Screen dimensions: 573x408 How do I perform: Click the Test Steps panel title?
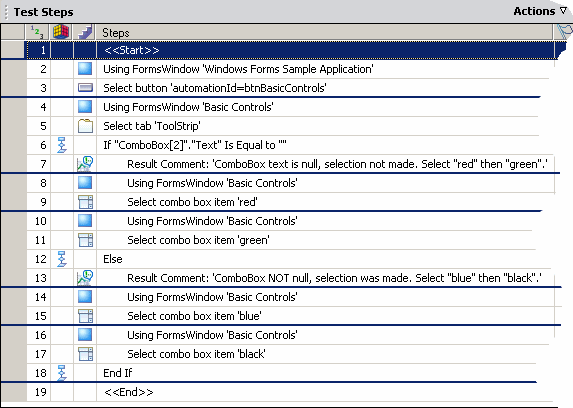point(43,12)
